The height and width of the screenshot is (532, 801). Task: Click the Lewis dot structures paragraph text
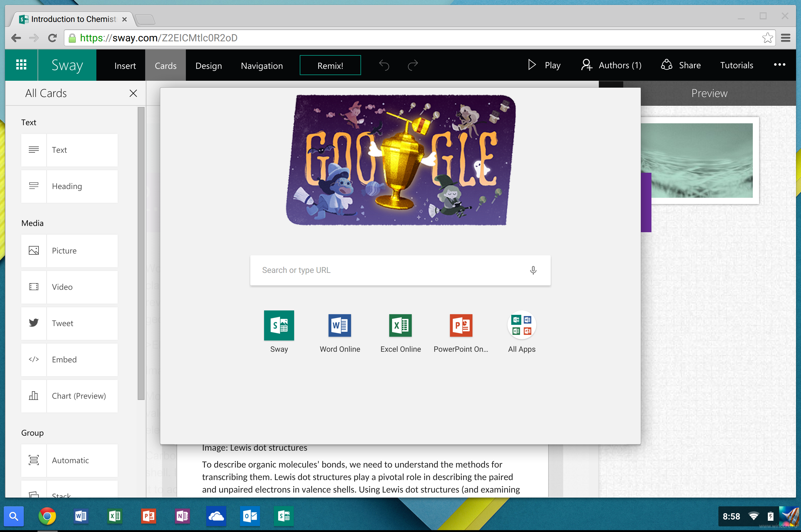click(x=361, y=477)
